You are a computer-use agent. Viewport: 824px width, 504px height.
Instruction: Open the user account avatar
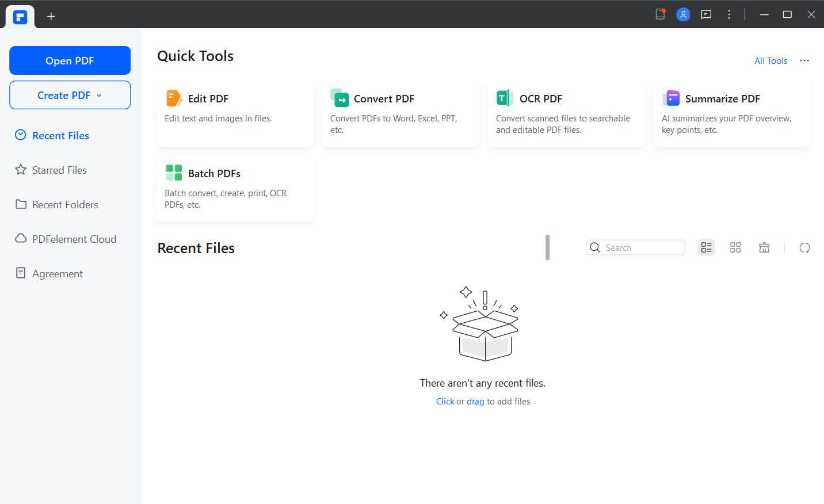pos(683,14)
